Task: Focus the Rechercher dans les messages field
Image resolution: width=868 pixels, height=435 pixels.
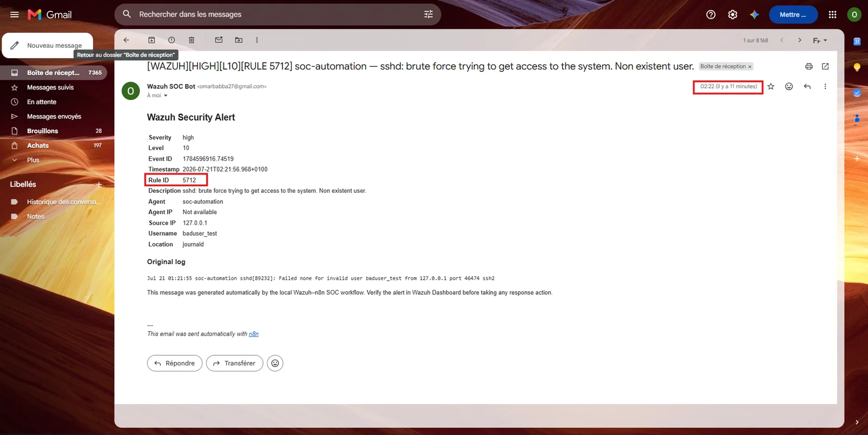Action: click(x=277, y=14)
